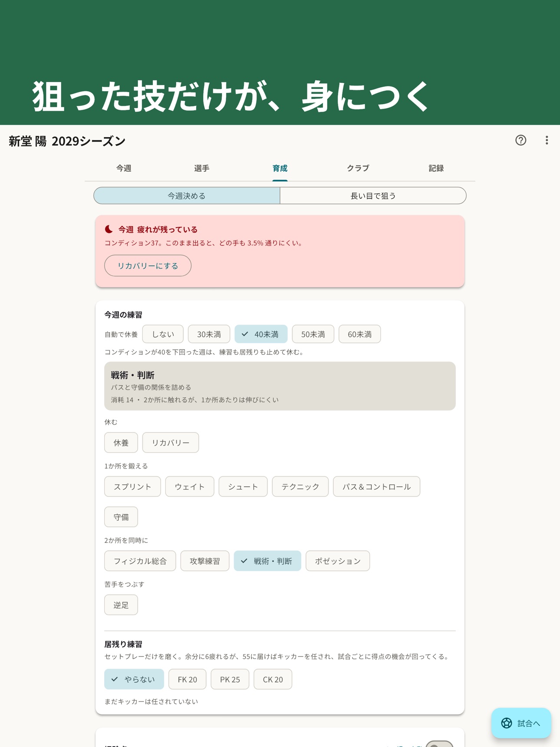Image resolution: width=560 pixels, height=747 pixels.
Task: Select 逆足 weak-point training
Action: tap(121, 605)
